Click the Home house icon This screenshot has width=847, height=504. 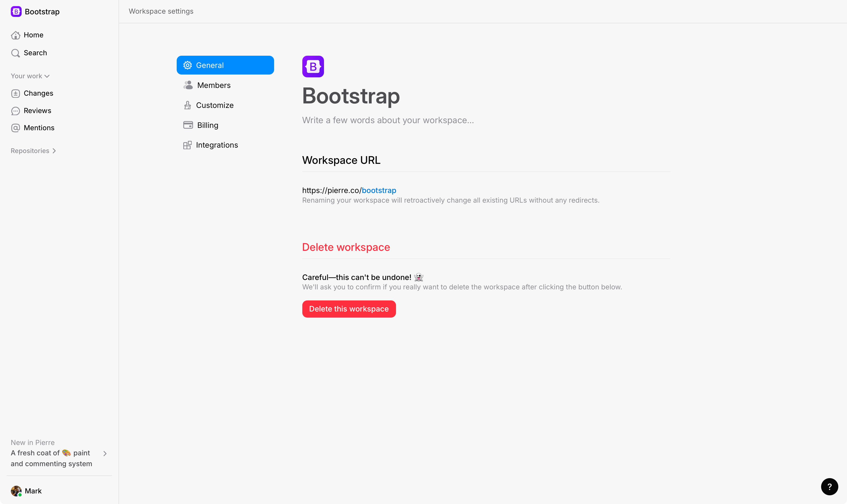(x=16, y=35)
